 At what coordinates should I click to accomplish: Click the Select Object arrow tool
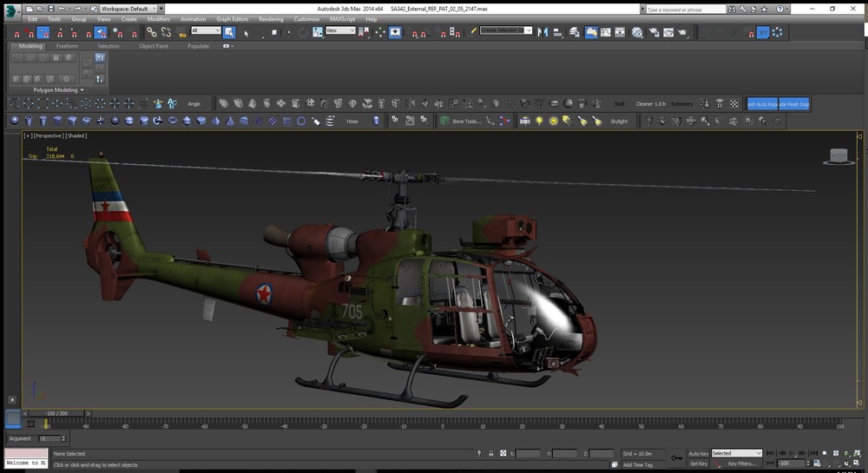(229, 32)
